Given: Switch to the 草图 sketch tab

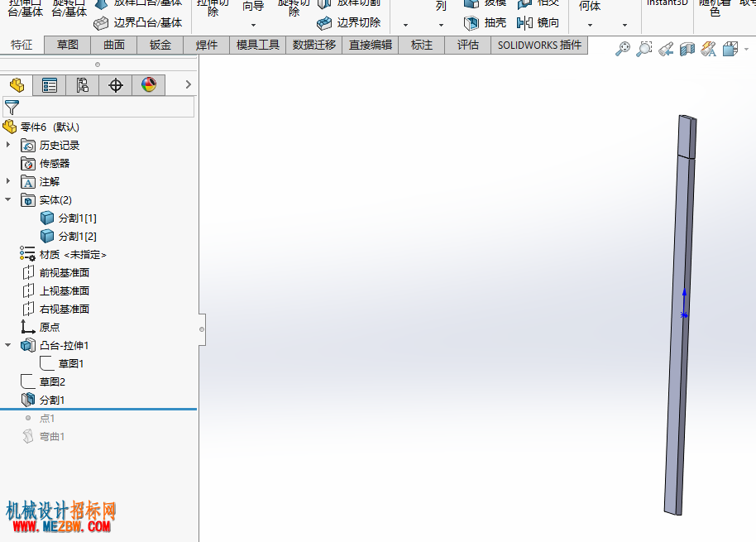Looking at the screenshot, I should point(68,46).
